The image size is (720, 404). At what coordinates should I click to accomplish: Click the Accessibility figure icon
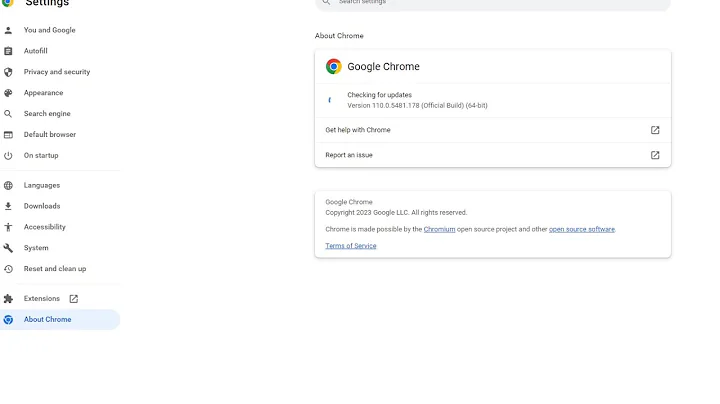click(x=8, y=227)
